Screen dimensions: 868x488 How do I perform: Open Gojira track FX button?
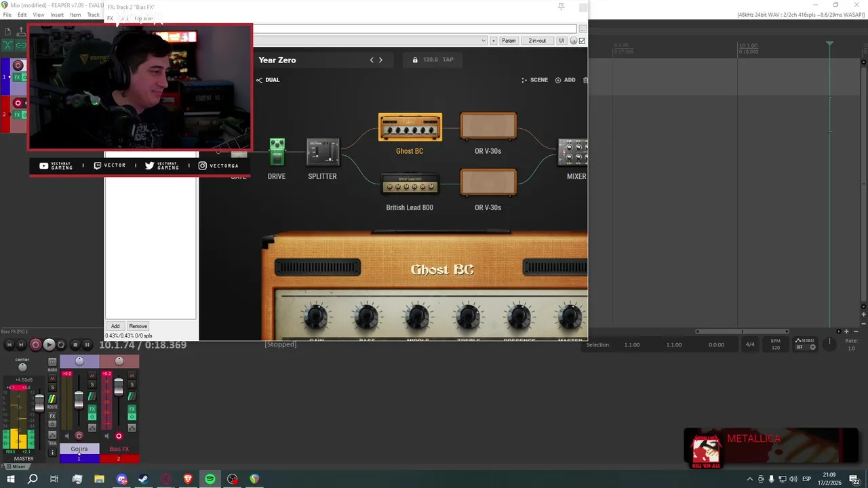click(x=92, y=409)
